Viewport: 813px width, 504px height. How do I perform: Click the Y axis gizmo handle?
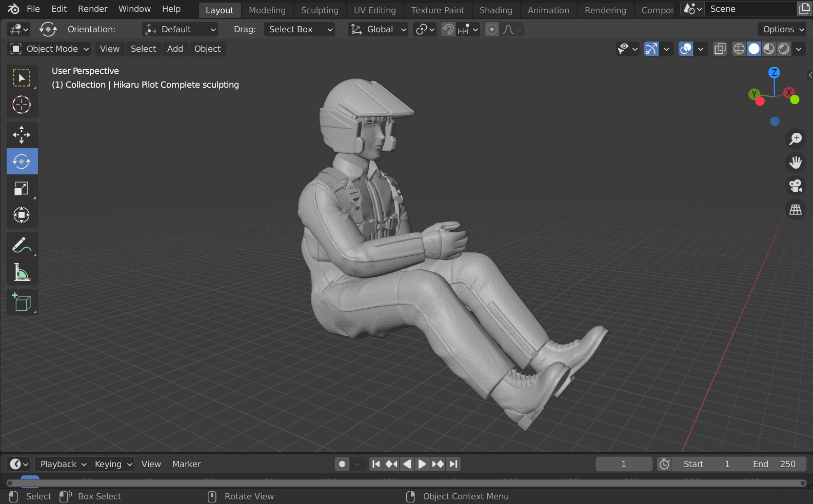[753, 94]
